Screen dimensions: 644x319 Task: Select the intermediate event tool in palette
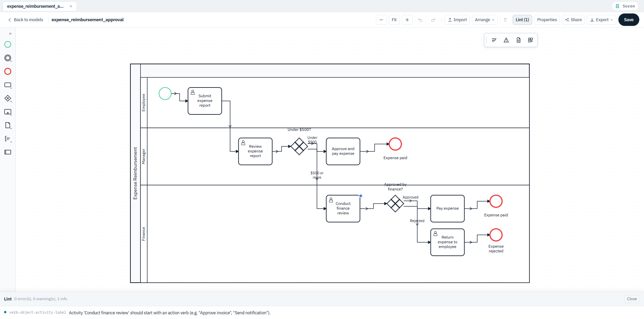tap(8, 58)
